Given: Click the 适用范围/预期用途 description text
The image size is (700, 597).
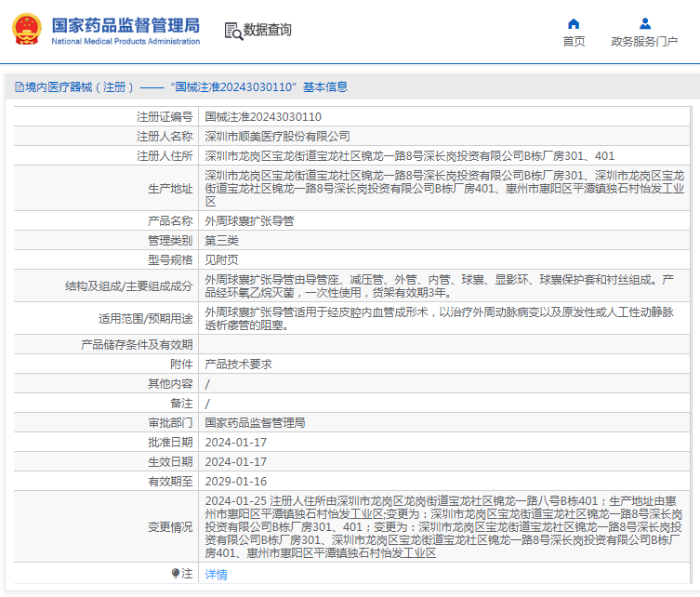Looking at the screenshot, I should coord(440,318).
